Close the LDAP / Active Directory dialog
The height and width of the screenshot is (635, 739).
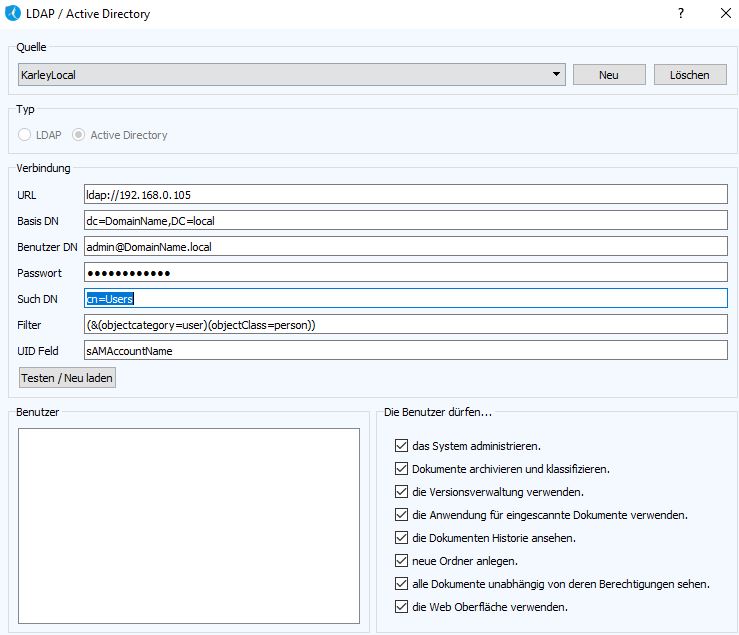726,13
